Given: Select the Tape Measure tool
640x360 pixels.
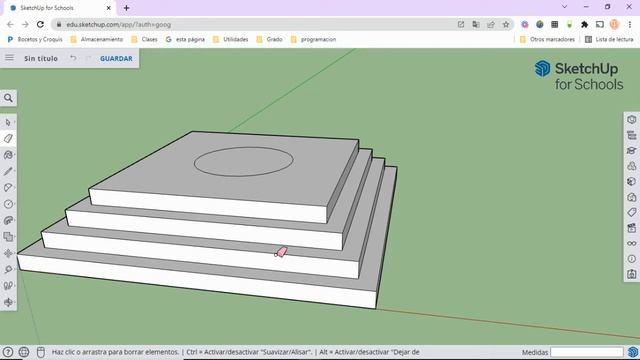Looking at the screenshot, I should [8, 269].
